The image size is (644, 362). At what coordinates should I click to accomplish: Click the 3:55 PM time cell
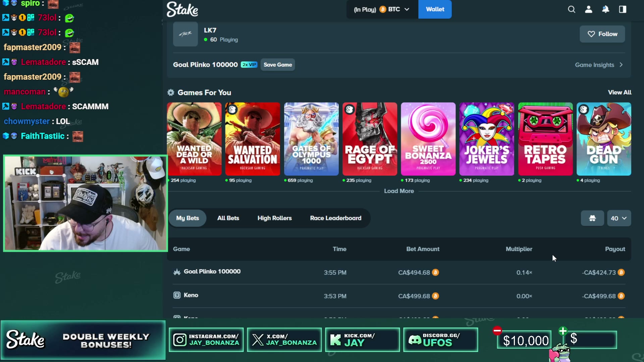tap(335, 273)
